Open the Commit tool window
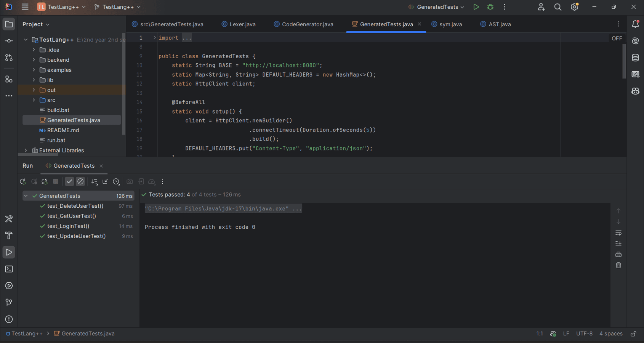Viewport: 644px width, 343px height. click(x=9, y=41)
